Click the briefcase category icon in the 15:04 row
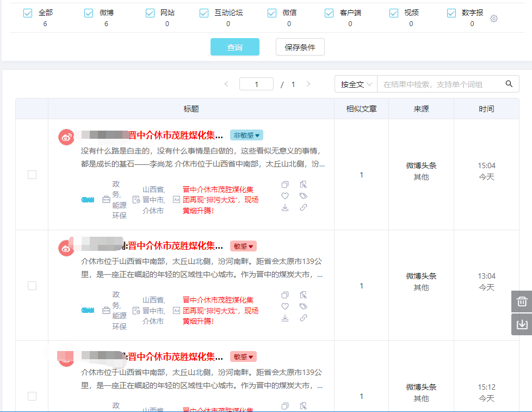The height and width of the screenshot is (412, 532). click(x=106, y=200)
